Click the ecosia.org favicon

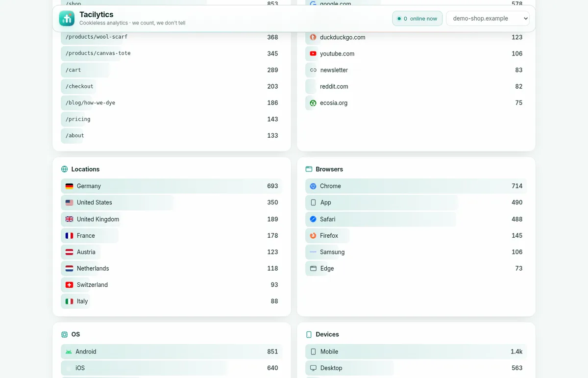tap(313, 103)
